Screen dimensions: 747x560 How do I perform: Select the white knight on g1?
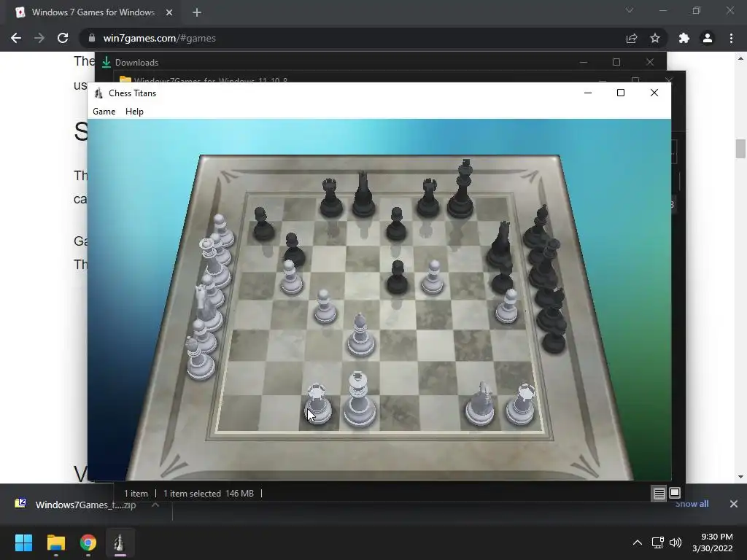point(481,404)
